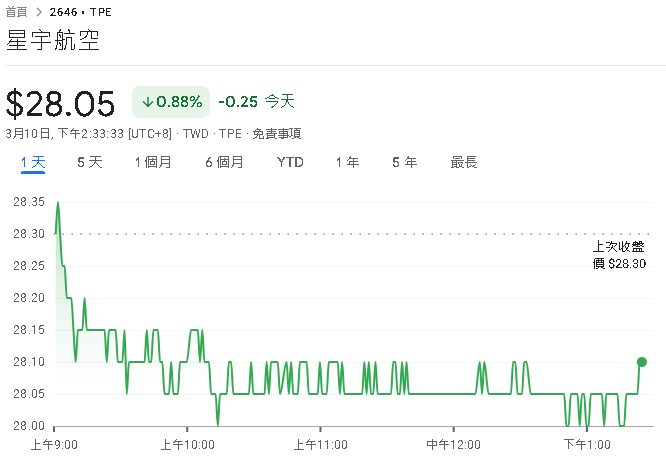Click the 上午11:00 time axis marker
The image size is (666, 469).
[319, 444]
